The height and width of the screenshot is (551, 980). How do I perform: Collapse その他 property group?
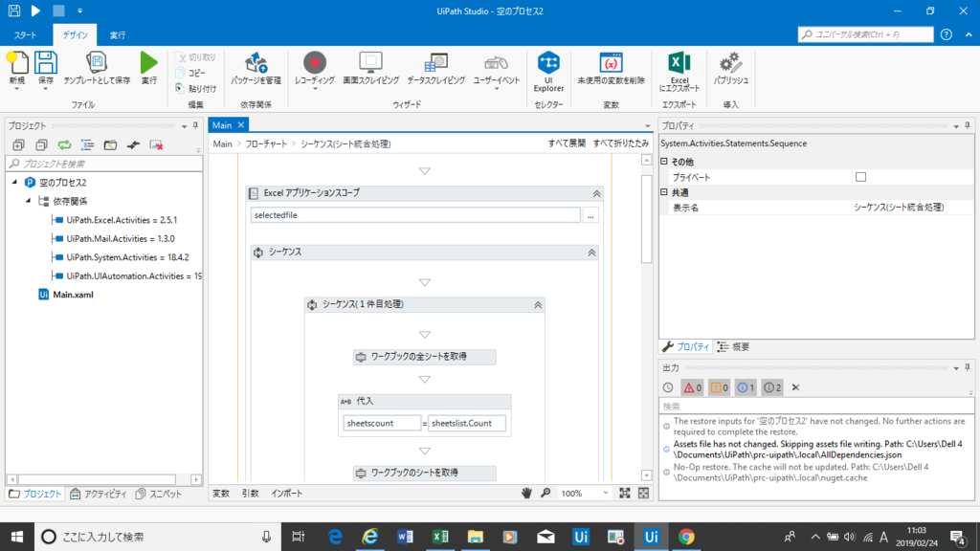(664, 161)
